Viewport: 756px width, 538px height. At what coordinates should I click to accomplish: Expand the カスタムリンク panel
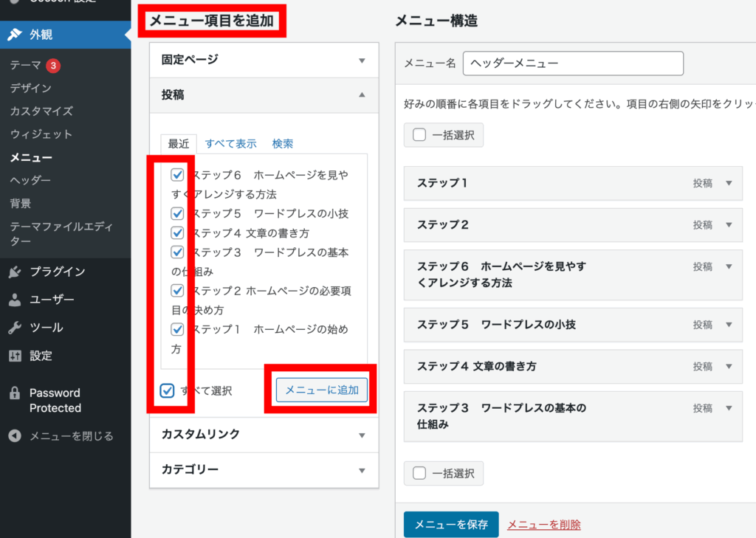[362, 435]
